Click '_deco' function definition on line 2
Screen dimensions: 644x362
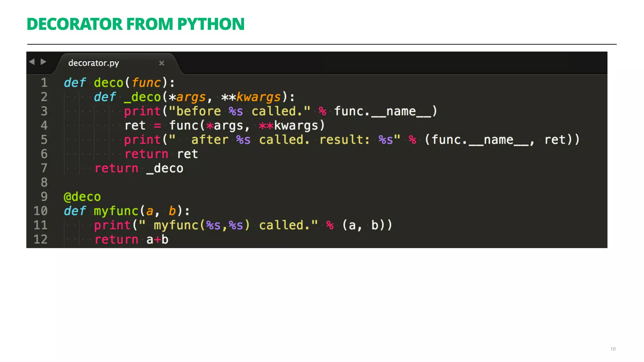coord(142,97)
